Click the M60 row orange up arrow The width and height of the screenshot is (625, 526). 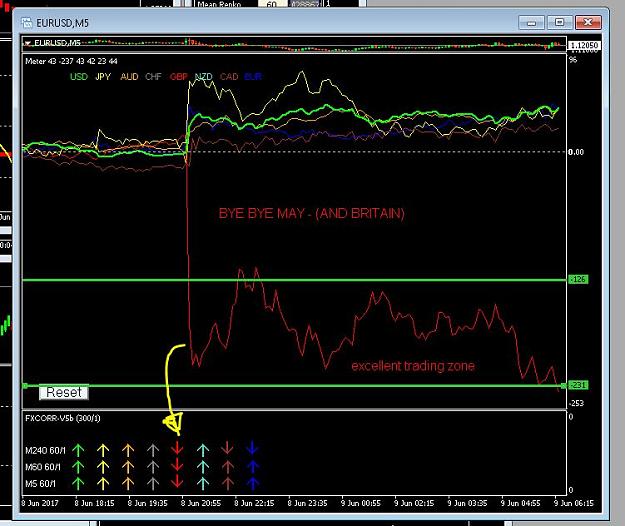click(x=128, y=467)
